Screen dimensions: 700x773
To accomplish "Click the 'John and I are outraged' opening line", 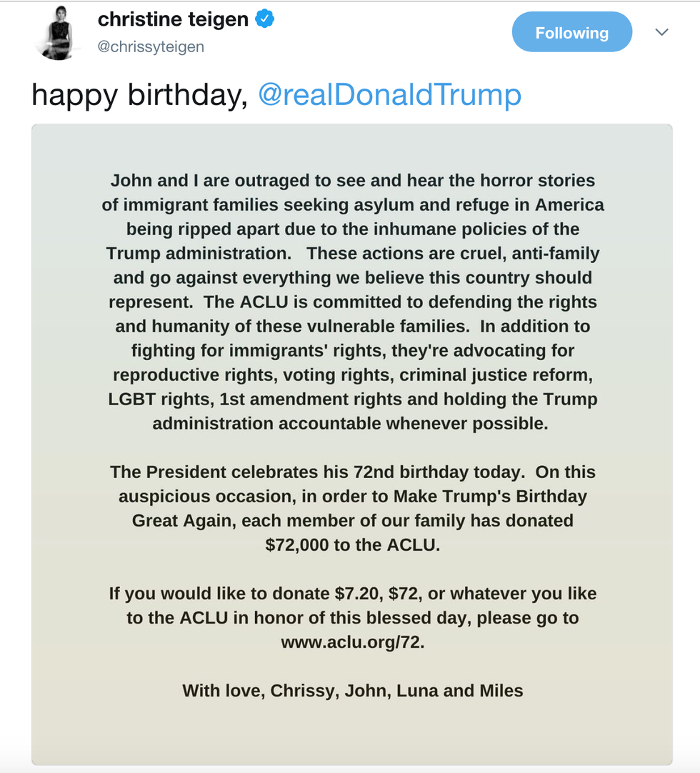I will [x=352, y=181].
